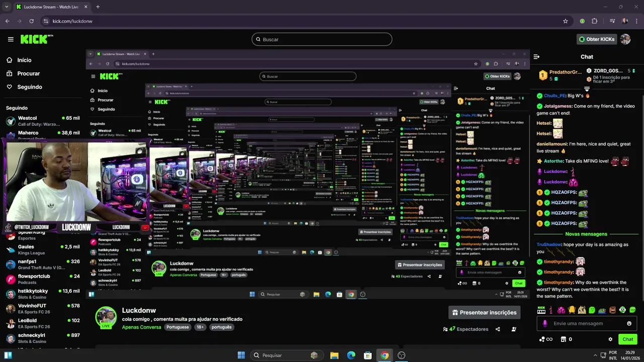This screenshot has width=644, height=362.
Task: Go back in browser history
Action: pyautogui.click(x=7, y=21)
